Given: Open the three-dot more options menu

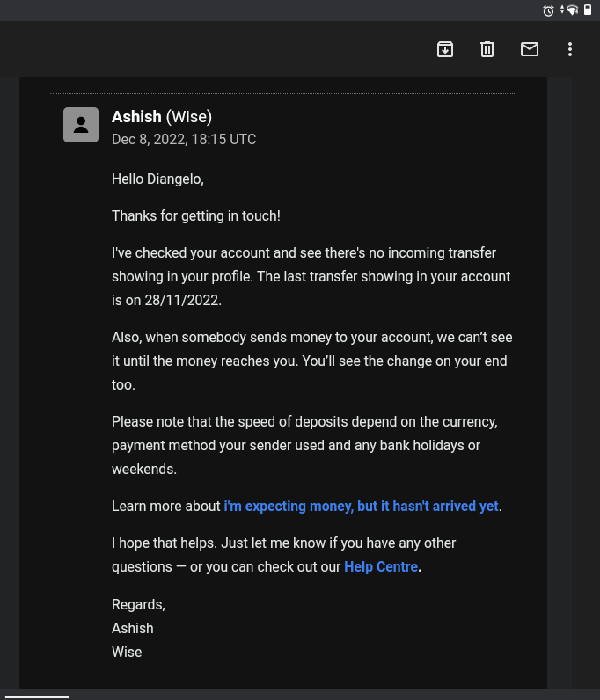Looking at the screenshot, I should (569, 49).
